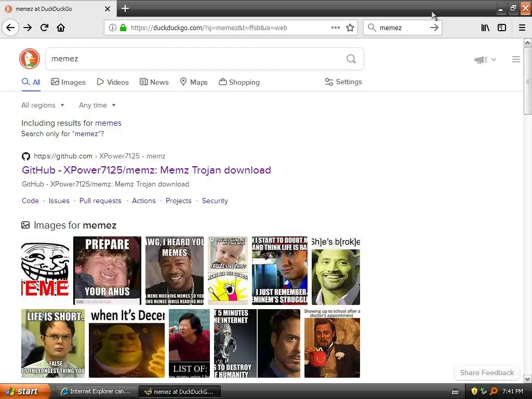
Task: Open 'GitHub - XPower7125/memz' result title
Action: (x=146, y=170)
